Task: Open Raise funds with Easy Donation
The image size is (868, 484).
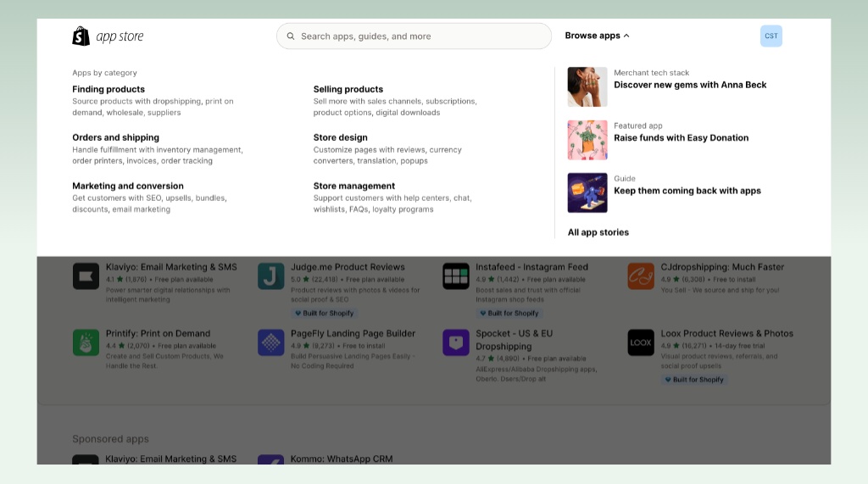Action: click(682, 138)
